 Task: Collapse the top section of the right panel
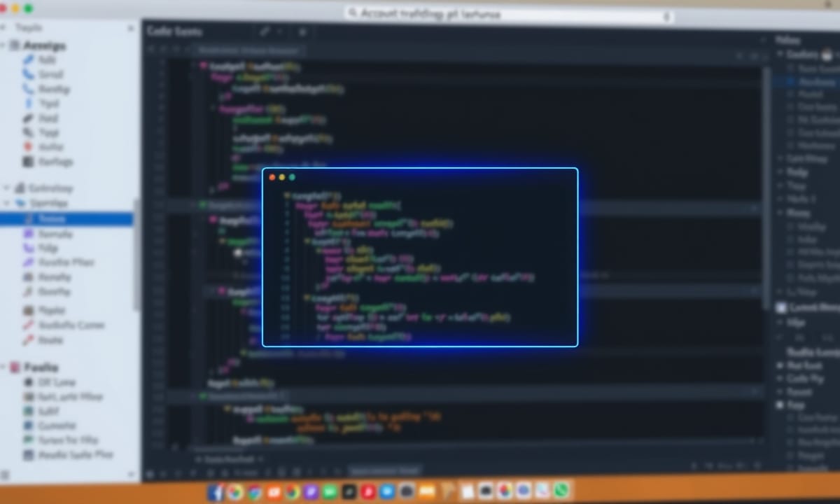(x=780, y=55)
